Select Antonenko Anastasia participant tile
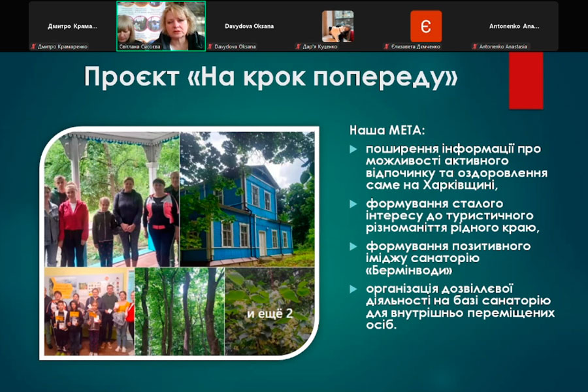 point(514,26)
